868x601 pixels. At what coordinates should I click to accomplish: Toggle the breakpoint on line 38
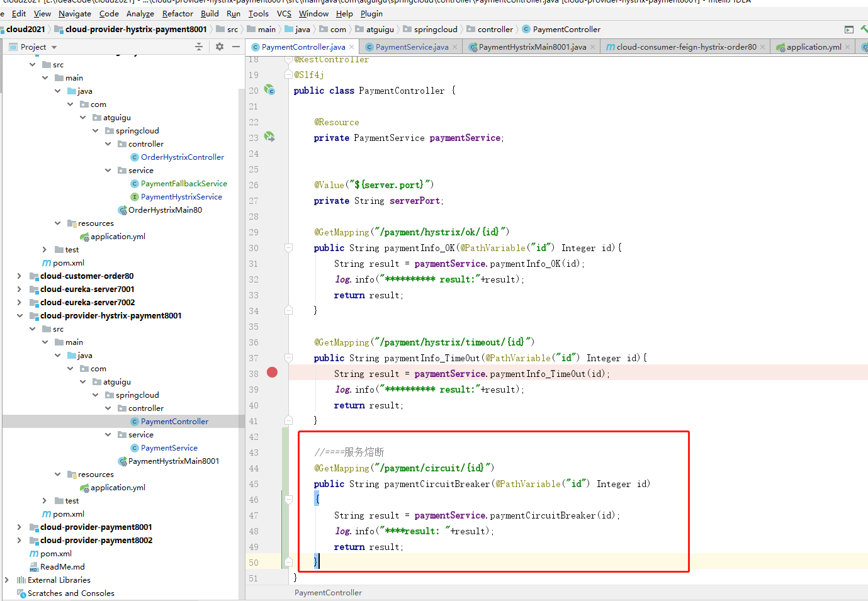click(x=272, y=373)
